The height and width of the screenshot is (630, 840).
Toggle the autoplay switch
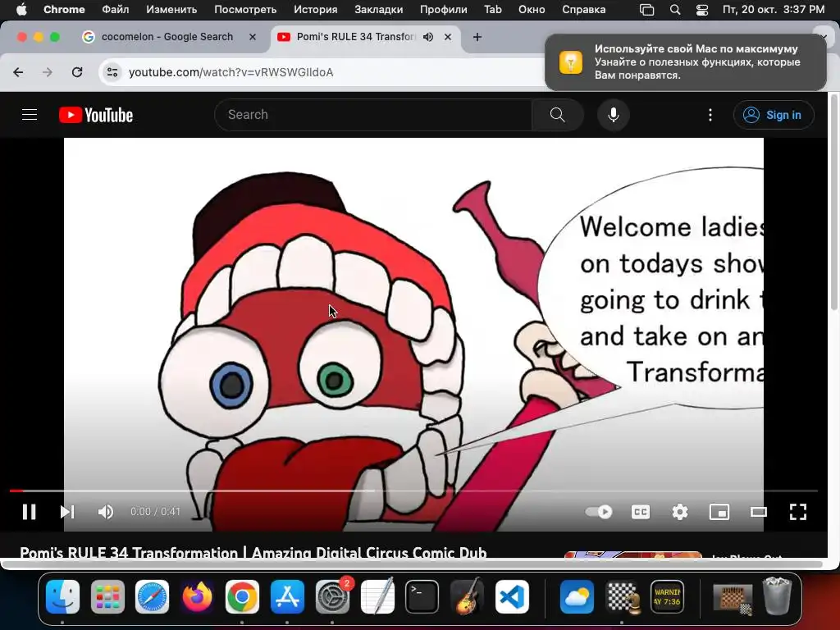click(x=598, y=512)
